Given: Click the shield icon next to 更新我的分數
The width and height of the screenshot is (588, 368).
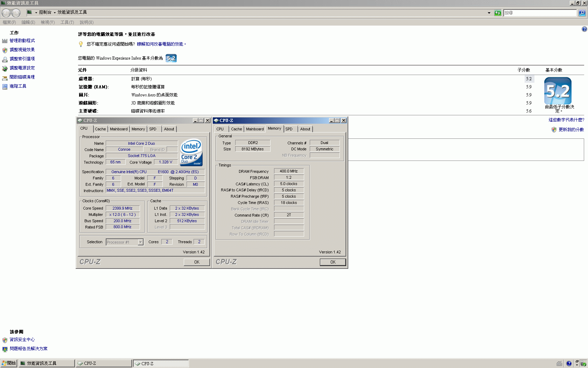Looking at the screenshot, I should coord(554,130).
